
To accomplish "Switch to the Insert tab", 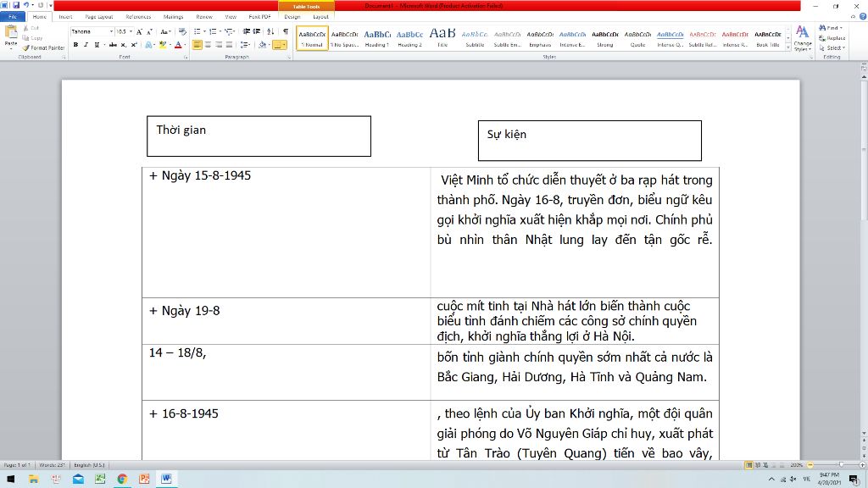I will (x=65, y=17).
